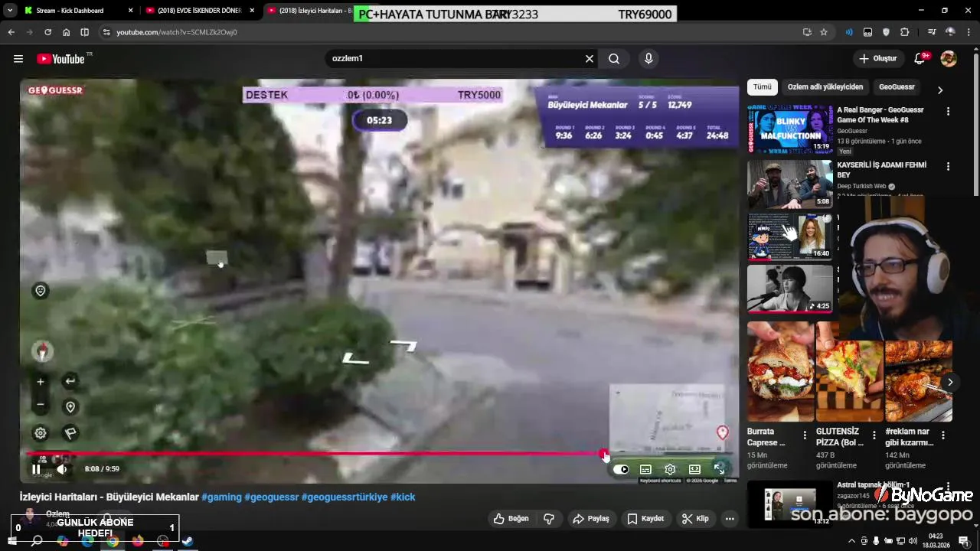The width and height of the screenshot is (980, 551).
Task: Click the GeoGuessr flag button in the video
Action: [x=70, y=433]
